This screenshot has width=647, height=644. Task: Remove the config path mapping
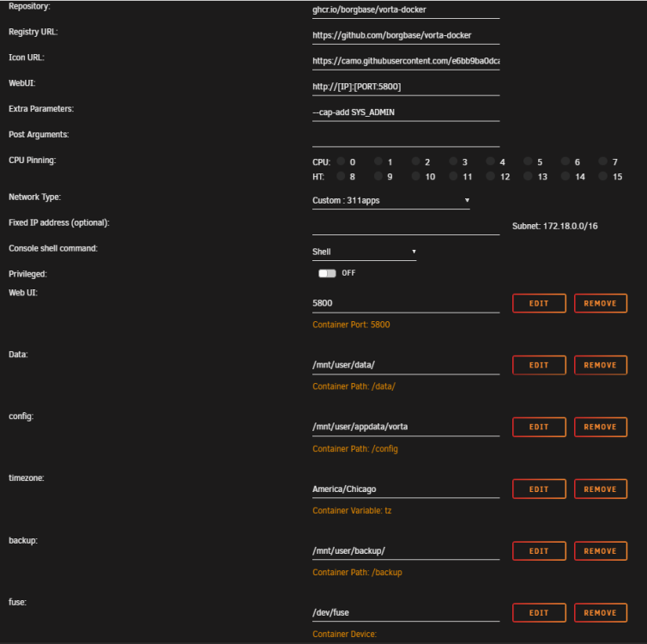pyautogui.click(x=601, y=427)
